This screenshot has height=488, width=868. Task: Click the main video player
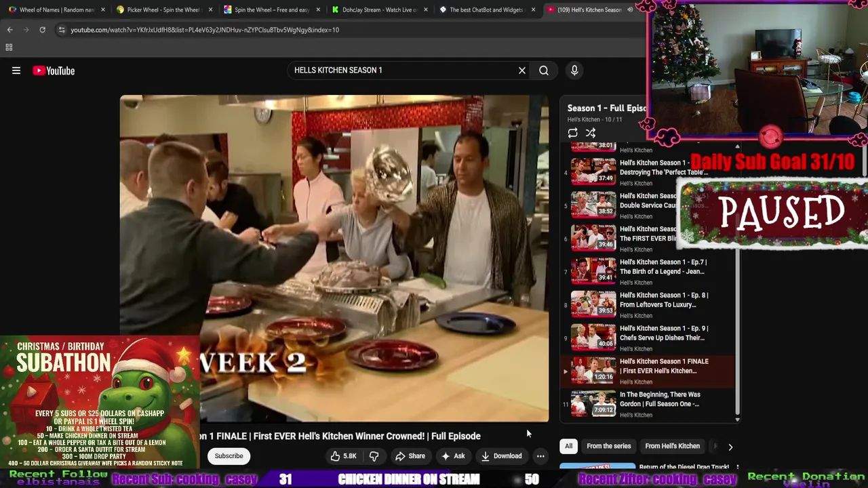coord(334,258)
